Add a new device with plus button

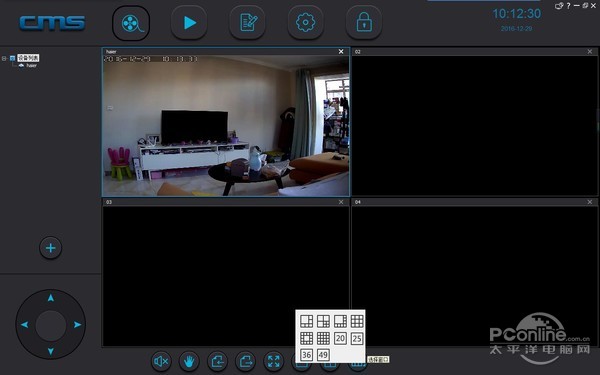[51, 248]
